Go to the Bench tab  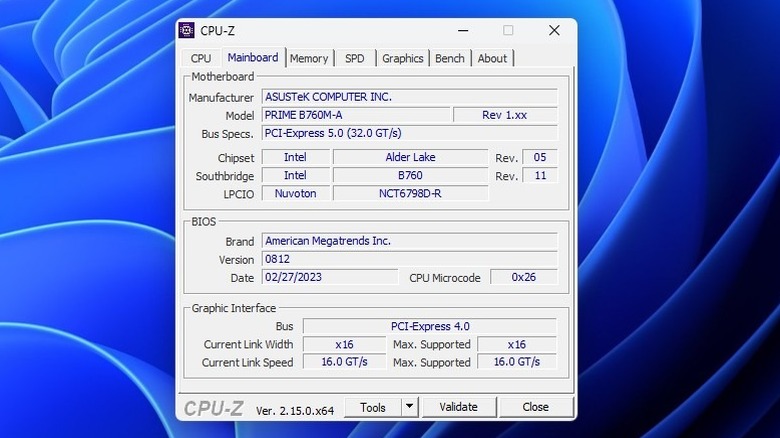(x=450, y=58)
